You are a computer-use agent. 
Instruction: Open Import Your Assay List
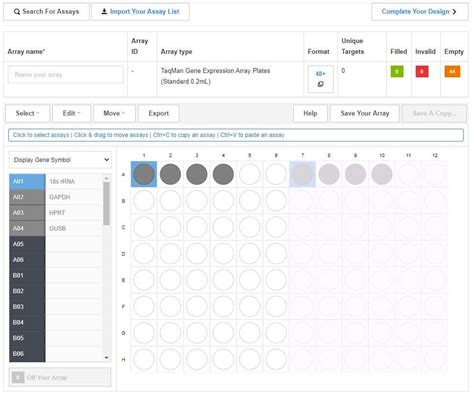(140, 12)
